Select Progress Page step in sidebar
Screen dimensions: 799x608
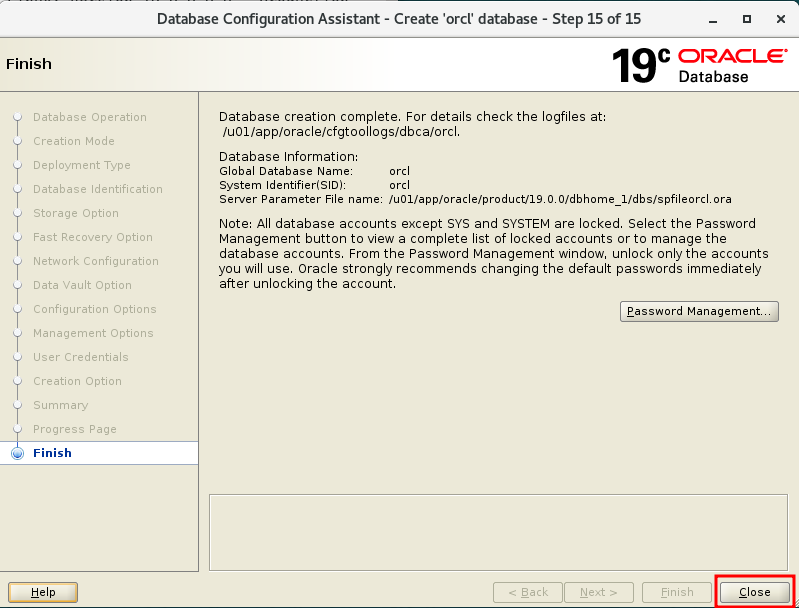[74, 429]
